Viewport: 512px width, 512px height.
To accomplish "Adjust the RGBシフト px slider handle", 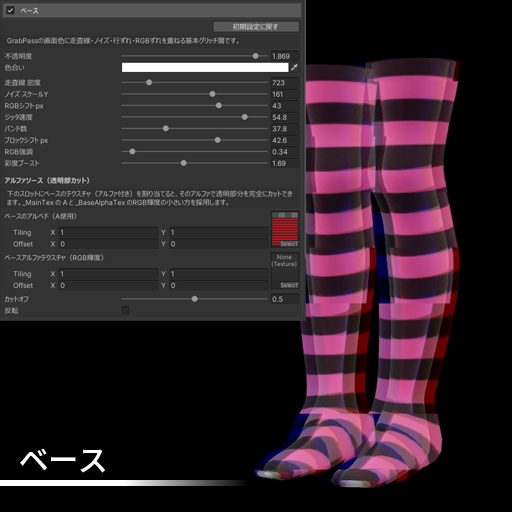I will [219, 105].
